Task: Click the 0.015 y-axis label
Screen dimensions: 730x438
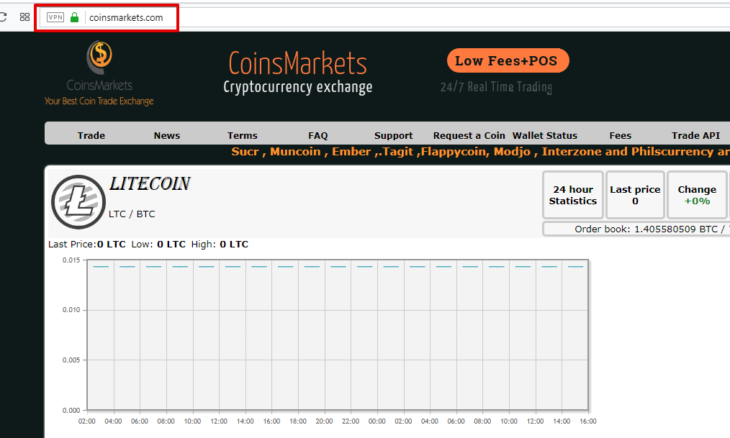Action: [71, 260]
